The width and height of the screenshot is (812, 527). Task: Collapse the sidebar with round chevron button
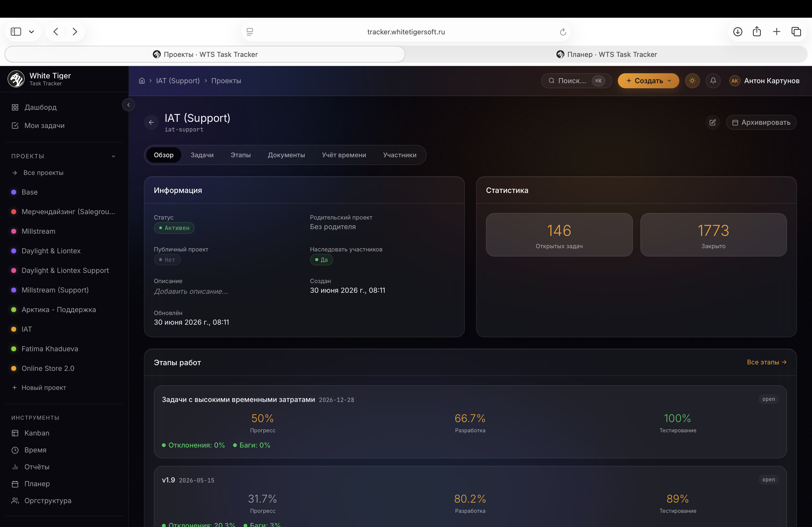pos(128,105)
